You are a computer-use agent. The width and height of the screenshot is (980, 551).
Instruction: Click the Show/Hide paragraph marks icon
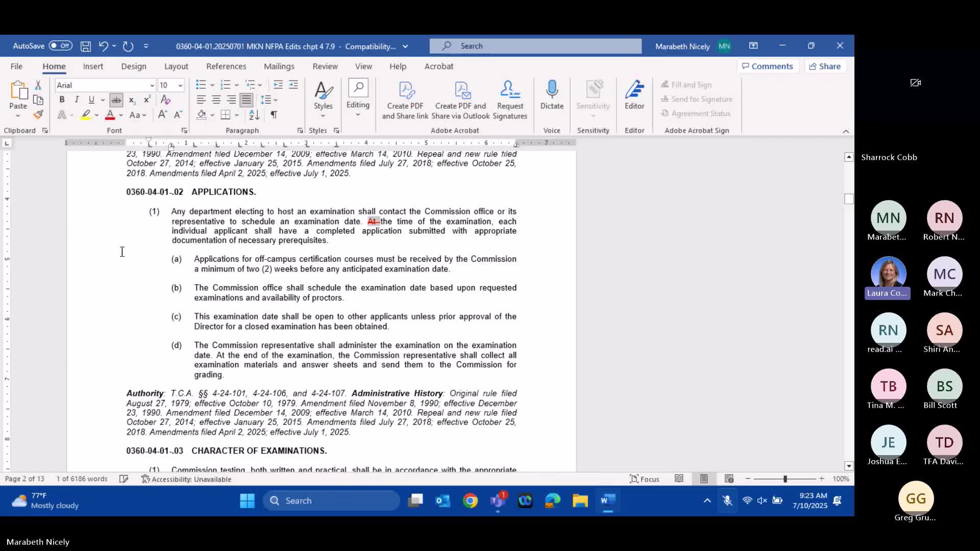pos(274,115)
